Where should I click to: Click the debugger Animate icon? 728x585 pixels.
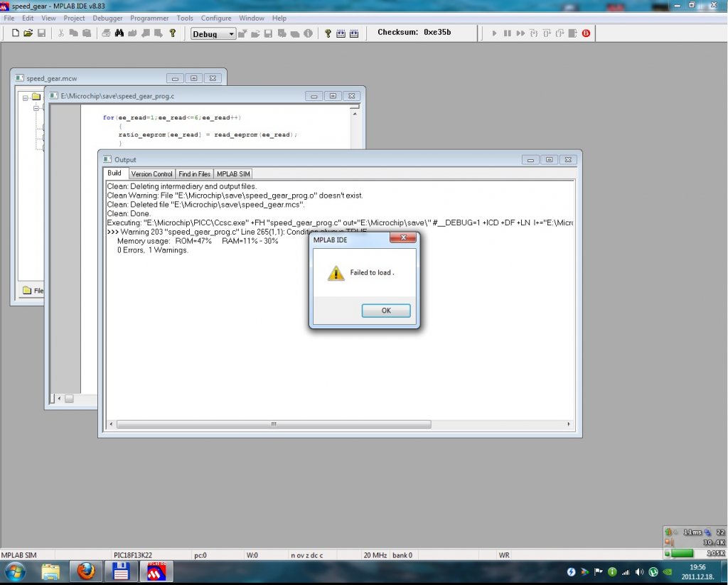tap(520, 33)
